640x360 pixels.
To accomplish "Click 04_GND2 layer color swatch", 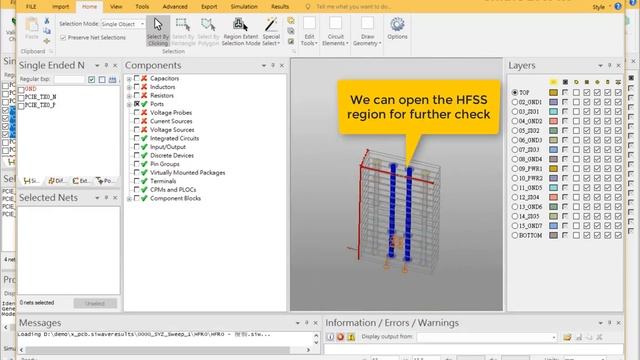I will pos(553,121).
